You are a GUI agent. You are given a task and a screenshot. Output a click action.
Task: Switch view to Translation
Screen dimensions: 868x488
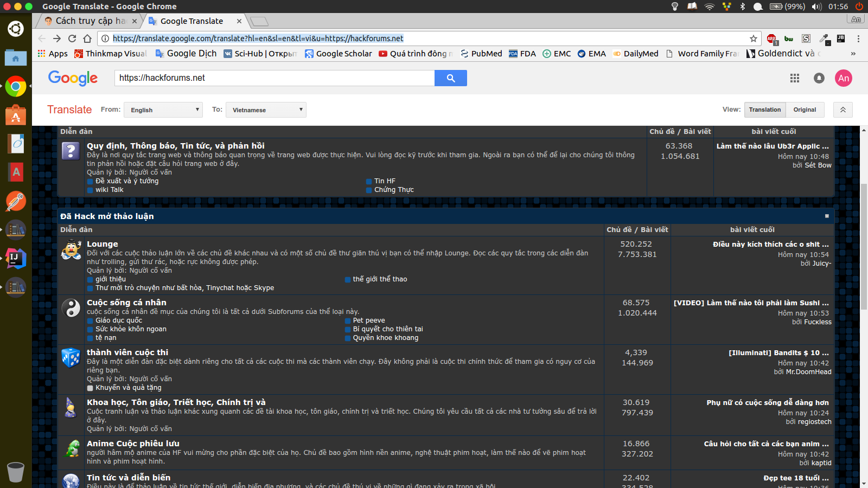(765, 110)
